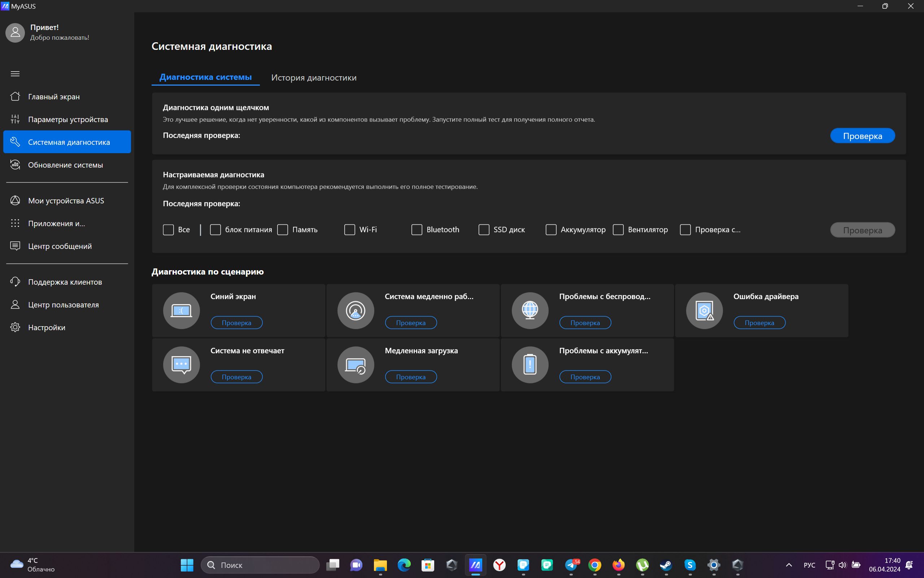Run 'Проверка' for Система не отвечает
This screenshot has height=578, width=924.
(236, 377)
